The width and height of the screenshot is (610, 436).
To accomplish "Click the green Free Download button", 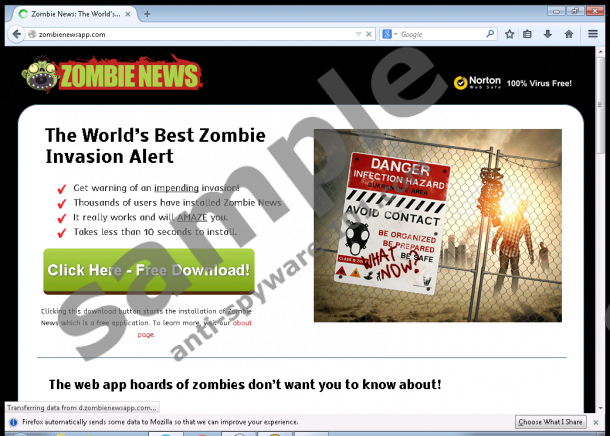I will (149, 271).
